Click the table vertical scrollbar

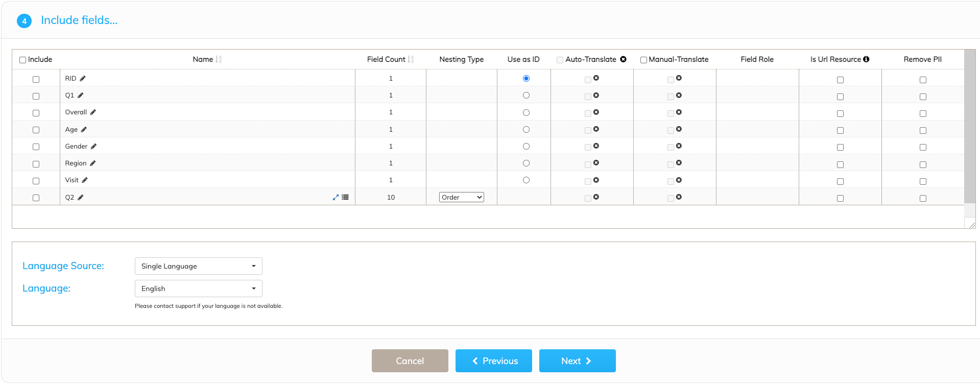coord(970,127)
